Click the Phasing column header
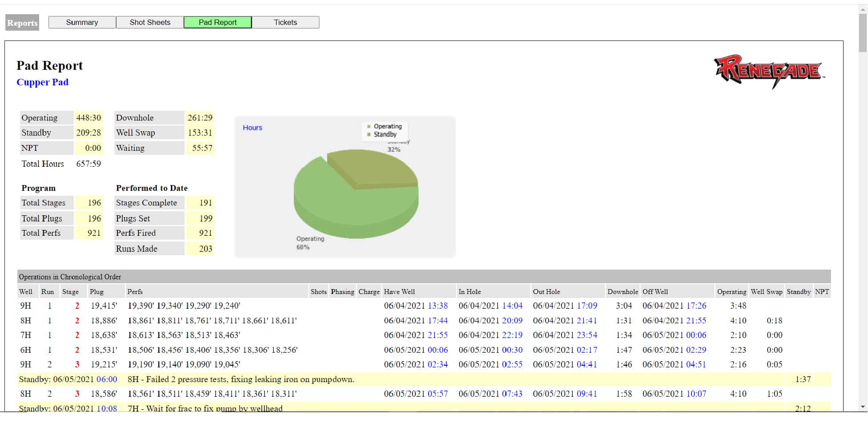 tap(343, 292)
